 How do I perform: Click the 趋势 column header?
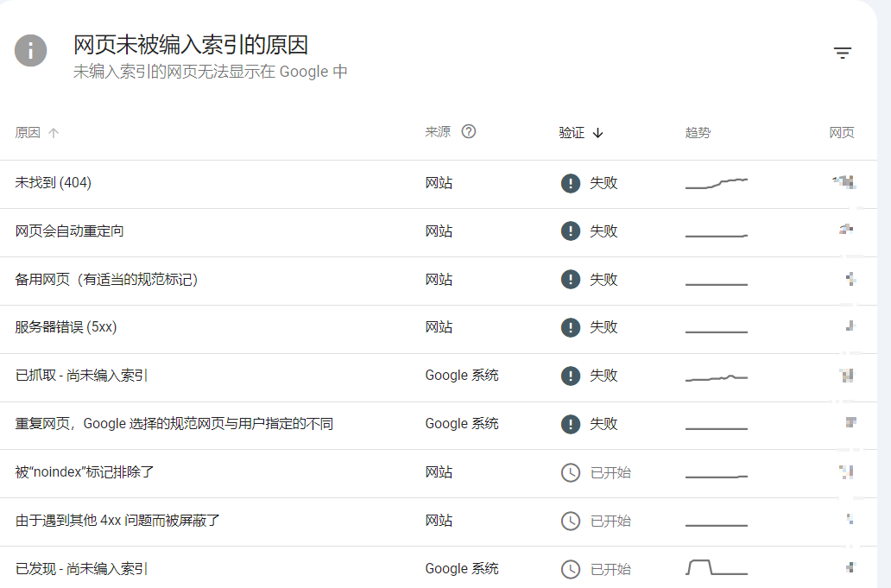pyautogui.click(x=698, y=133)
